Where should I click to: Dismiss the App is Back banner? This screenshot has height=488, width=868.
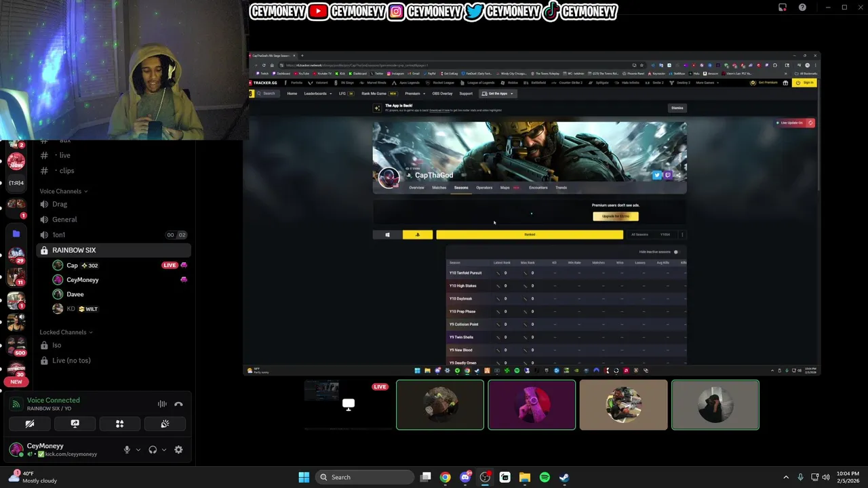point(677,108)
